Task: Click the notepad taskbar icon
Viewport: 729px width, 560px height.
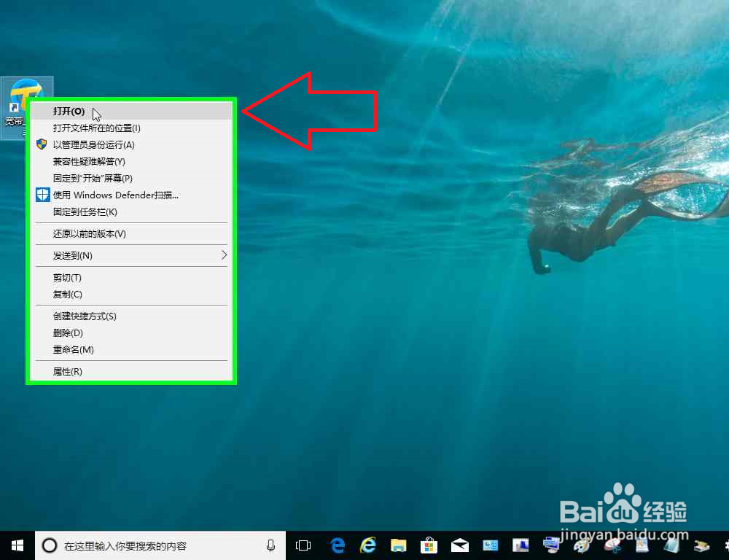Action: (x=672, y=545)
